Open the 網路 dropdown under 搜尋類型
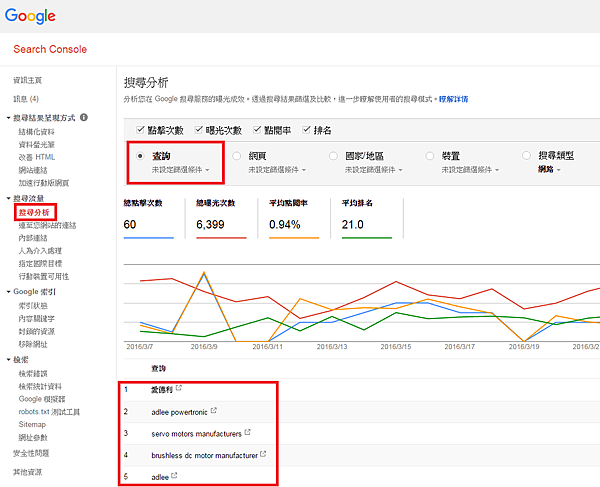600x487 pixels. (x=549, y=169)
